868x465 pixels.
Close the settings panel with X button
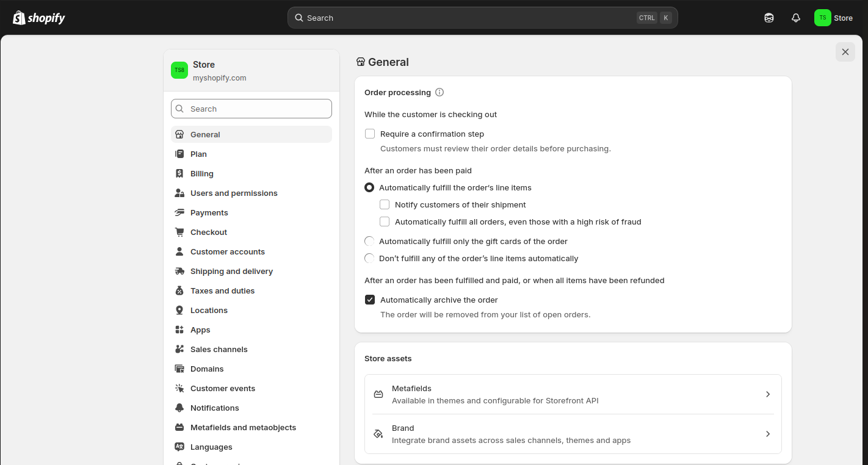[845, 52]
